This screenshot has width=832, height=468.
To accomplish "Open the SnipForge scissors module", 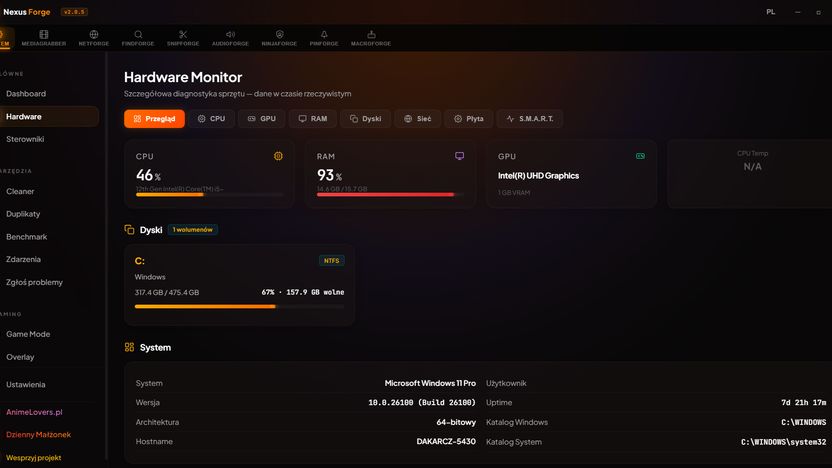I will point(183,38).
